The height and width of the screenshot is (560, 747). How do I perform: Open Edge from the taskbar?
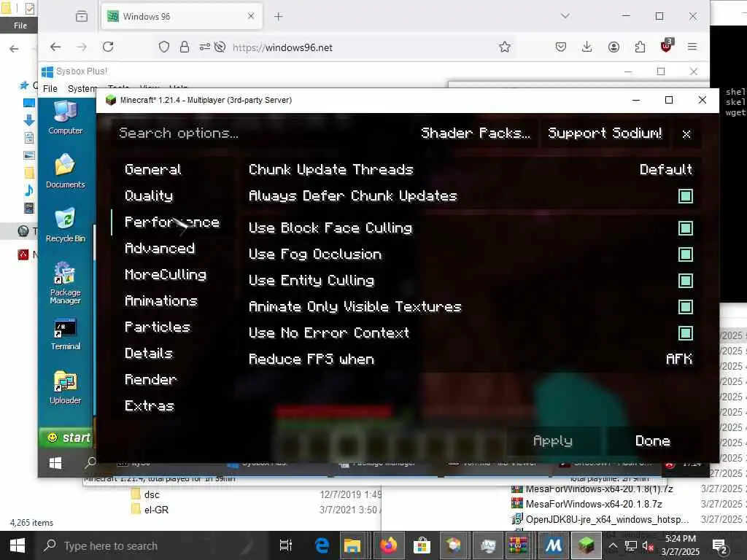(x=322, y=545)
